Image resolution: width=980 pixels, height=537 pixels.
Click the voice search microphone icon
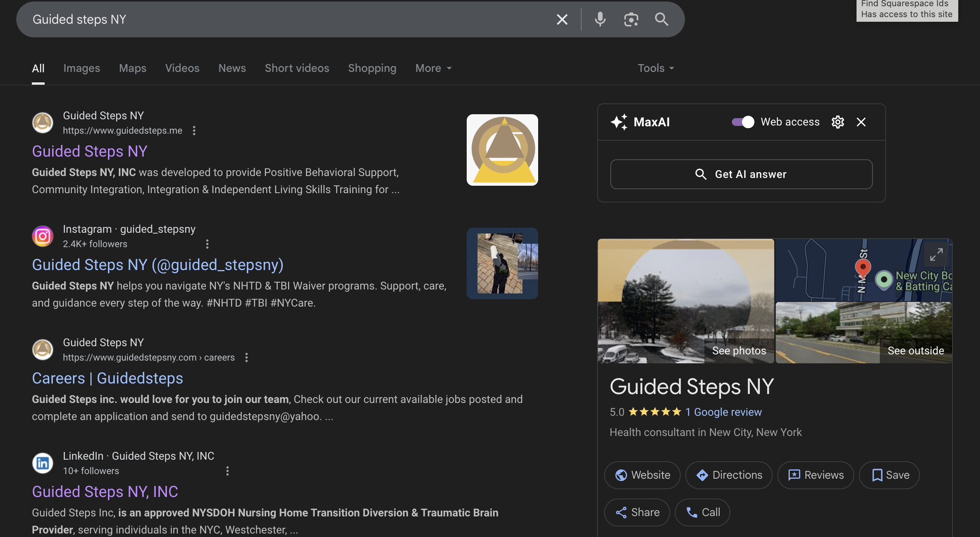(600, 19)
